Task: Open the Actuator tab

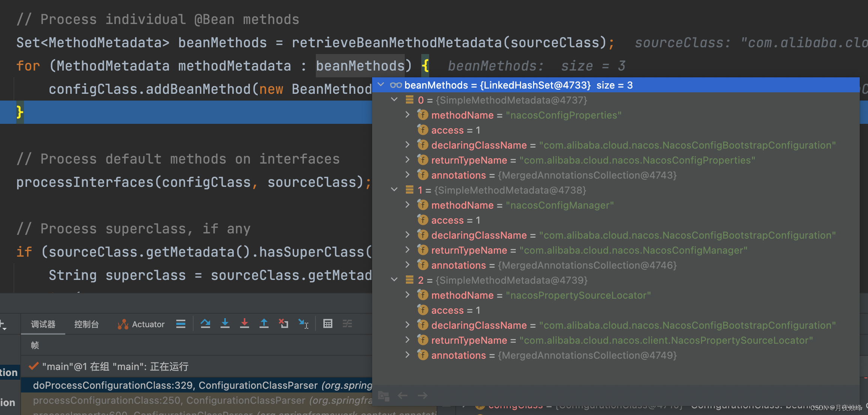Action: pos(141,324)
